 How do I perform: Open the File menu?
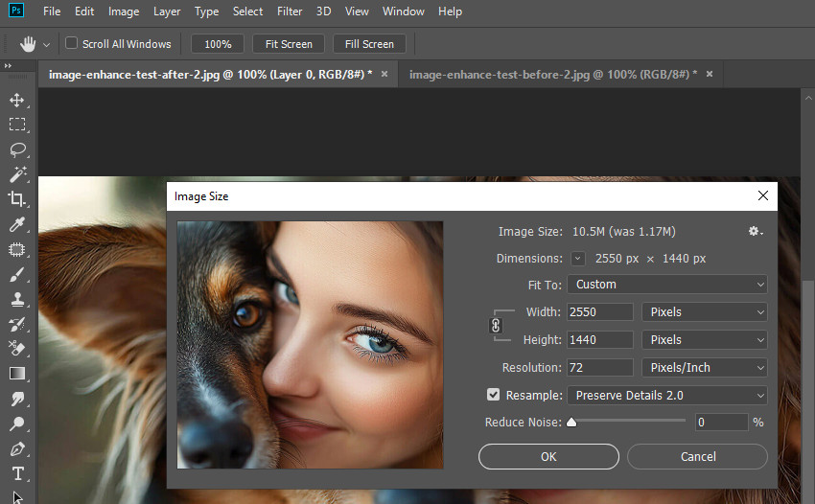(x=52, y=11)
